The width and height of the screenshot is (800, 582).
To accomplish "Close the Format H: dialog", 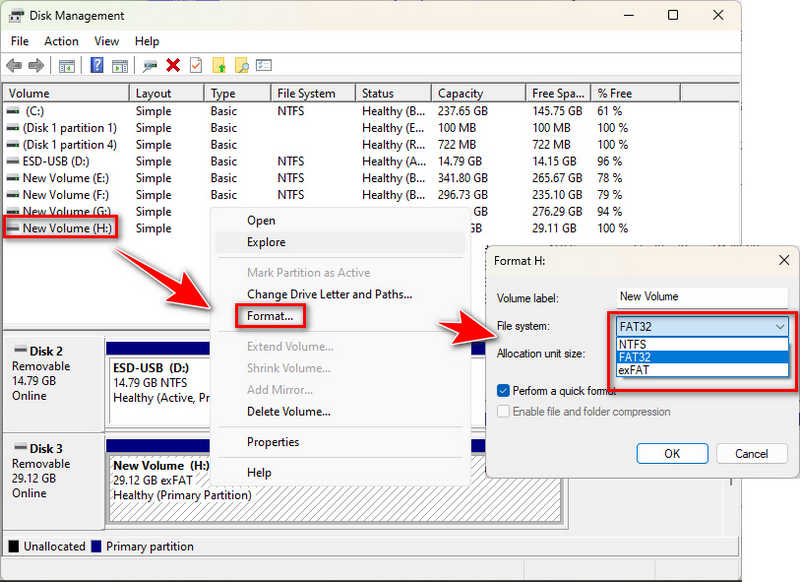I will click(784, 261).
